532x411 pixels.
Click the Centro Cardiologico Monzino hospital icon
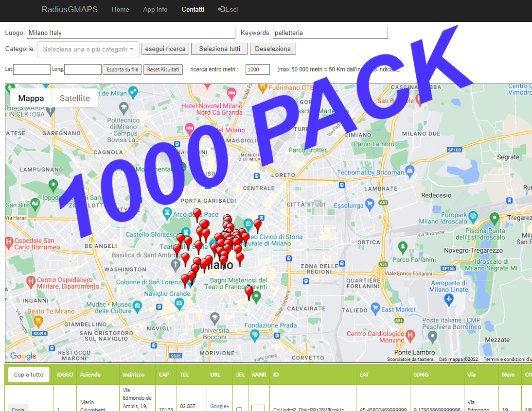pos(410,335)
